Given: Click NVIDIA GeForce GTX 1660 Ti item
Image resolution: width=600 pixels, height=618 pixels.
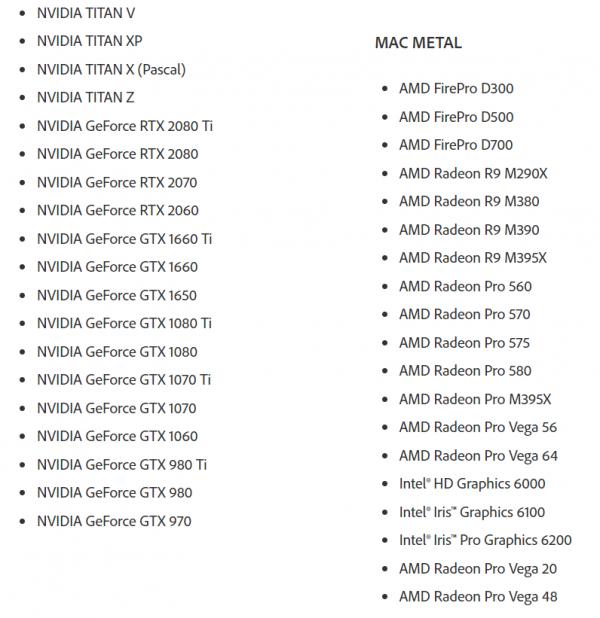Looking at the screenshot, I should (x=124, y=239).
